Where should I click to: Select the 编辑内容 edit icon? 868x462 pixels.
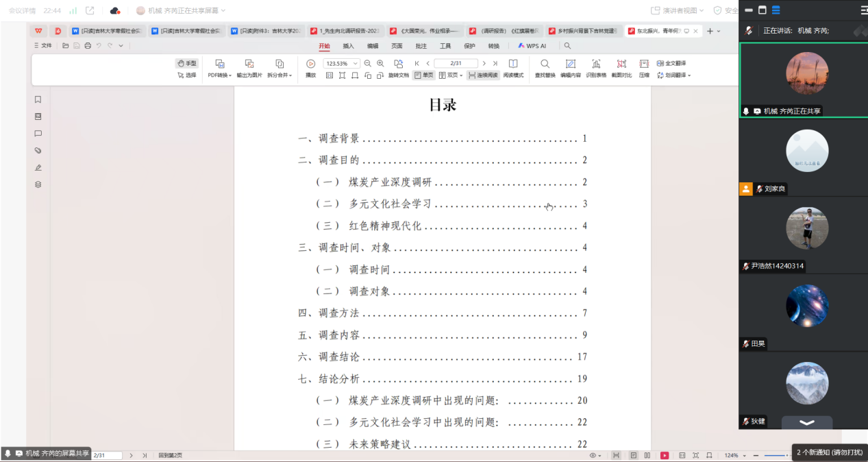tap(570, 64)
